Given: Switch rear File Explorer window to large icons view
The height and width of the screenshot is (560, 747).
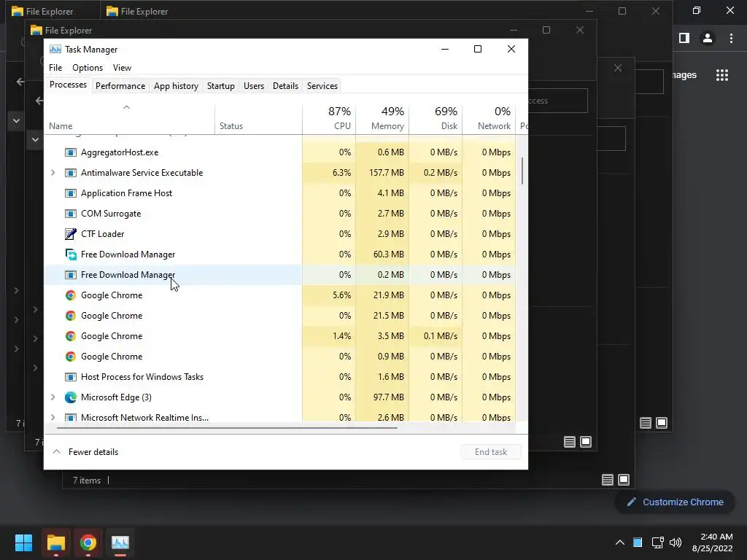Looking at the screenshot, I should 662,423.
